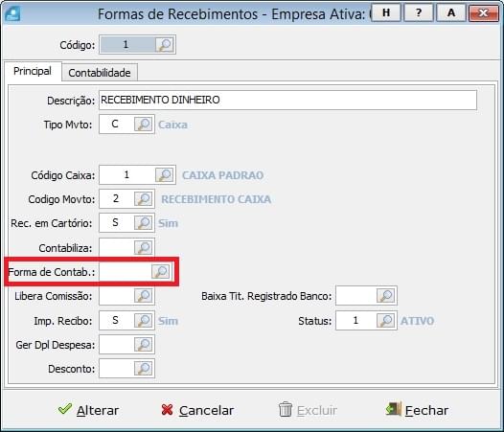Click Codigo Movto search magnifier icon
Image resolution: width=504 pixels, height=432 pixels.
coord(144,199)
